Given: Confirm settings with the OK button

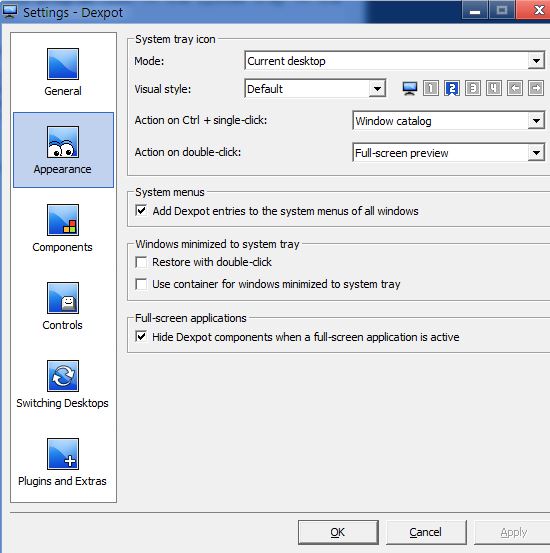Looking at the screenshot, I should [x=338, y=532].
